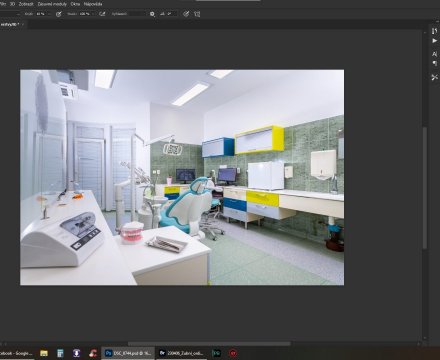The width and height of the screenshot is (440, 360).
Task: Click the dental office photo on canvas
Action: pyautogui.click(x=182, y=177)
